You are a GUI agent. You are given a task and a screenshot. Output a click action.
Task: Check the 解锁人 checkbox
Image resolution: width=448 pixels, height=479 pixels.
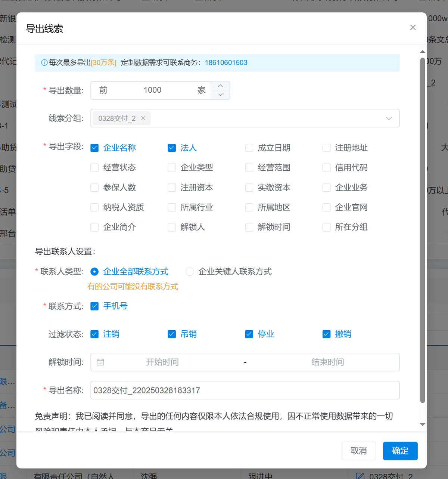pyautogui.click(x=172, y=227)
